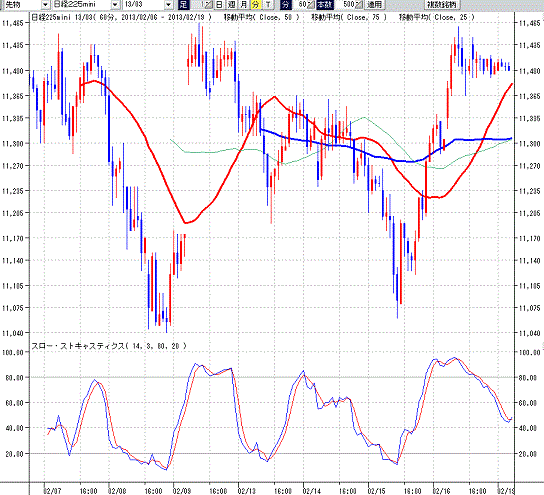Click the stepper beside the 500 bar count

[x=359, y=5]
